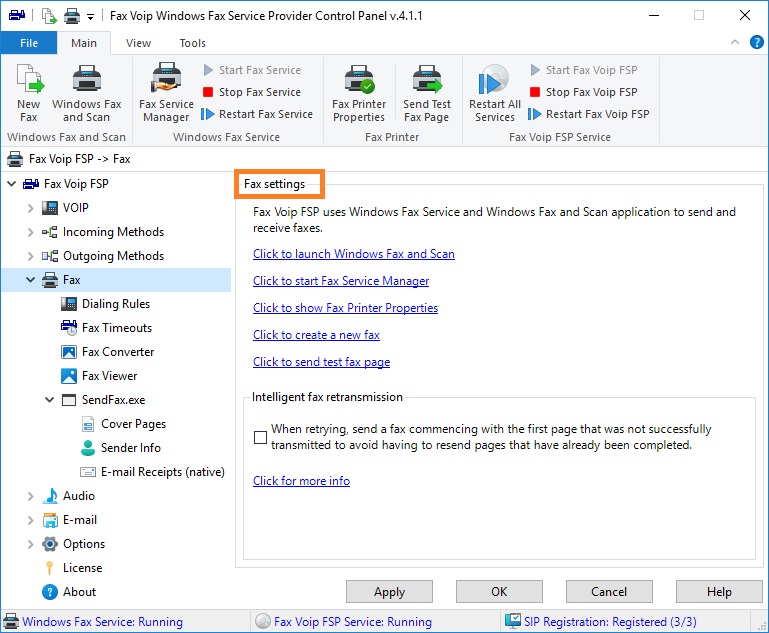Click quick access printer icon in title bar
This screenshot has height=633, width=769.
[x=72, y=16]
